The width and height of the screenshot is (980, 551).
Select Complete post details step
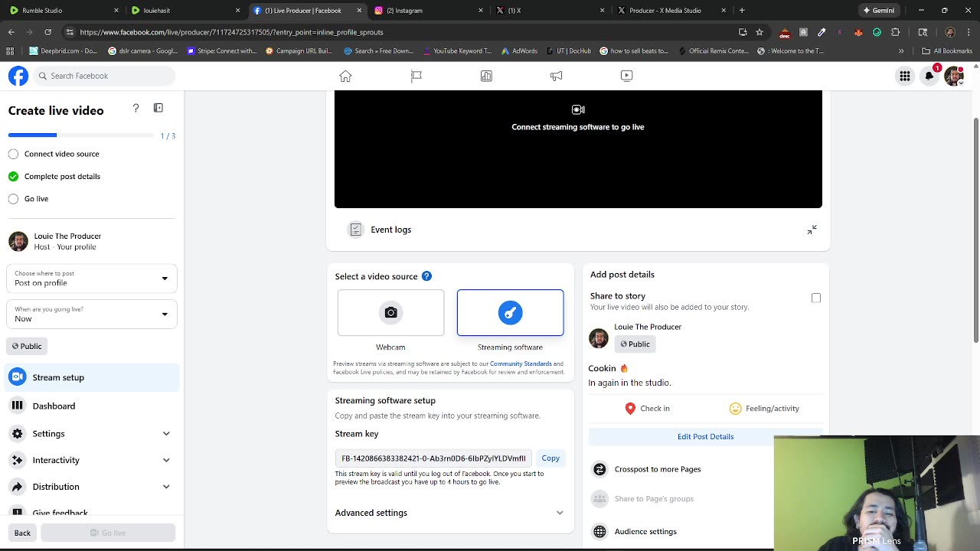coord(54,176)
